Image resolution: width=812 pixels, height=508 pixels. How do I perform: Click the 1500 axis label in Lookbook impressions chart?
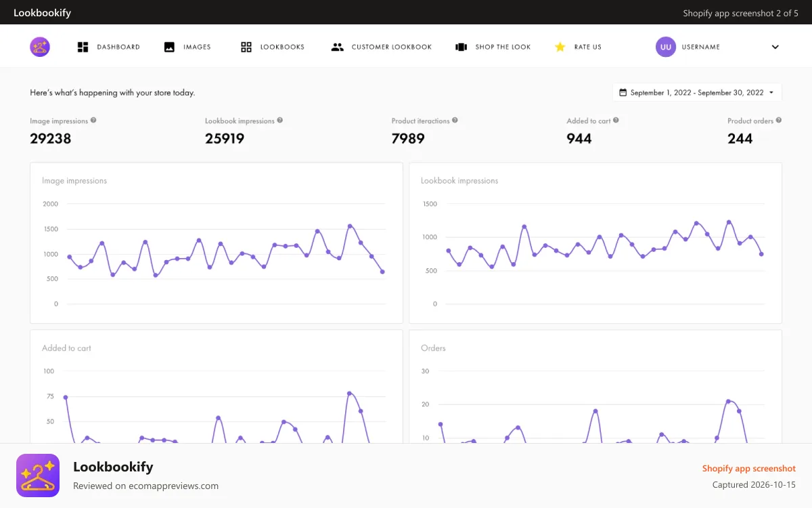click(x=430, y=204)
